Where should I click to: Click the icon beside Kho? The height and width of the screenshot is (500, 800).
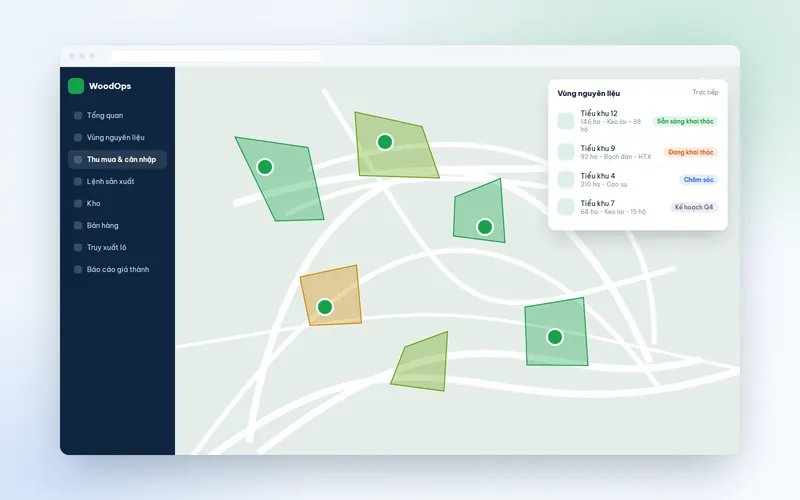tap(78, 203)
